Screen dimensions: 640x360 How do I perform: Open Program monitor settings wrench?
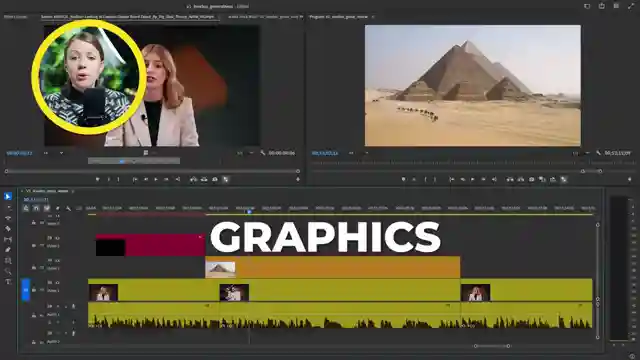(x=598, y=153)
